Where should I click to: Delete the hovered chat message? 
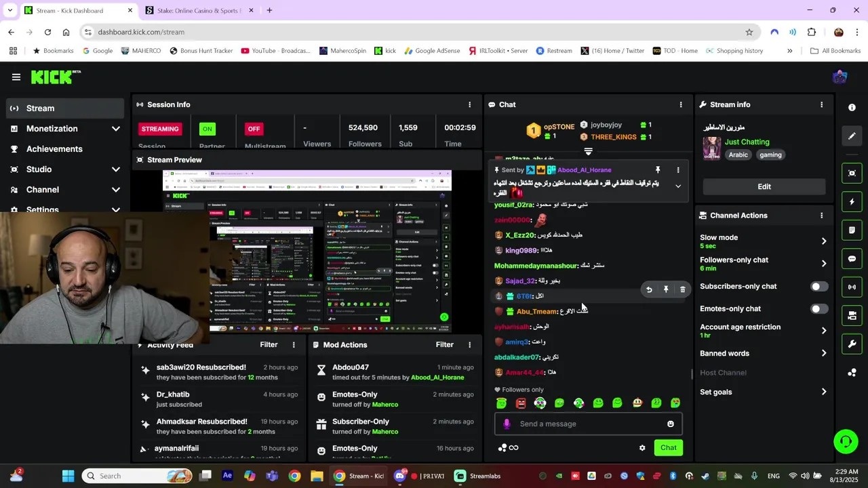pyautogui.click(x=682, y=290)
